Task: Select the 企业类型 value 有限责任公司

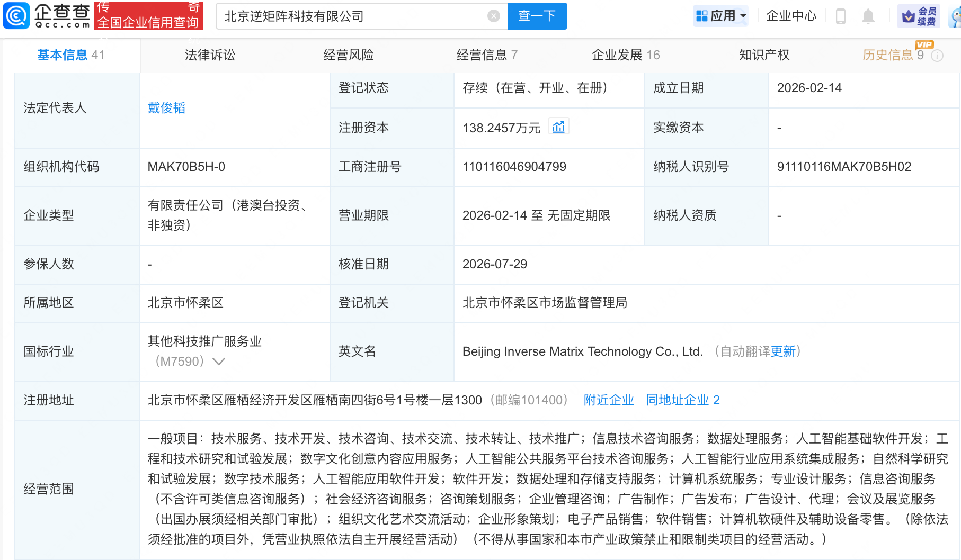Action: tap(227, 215)
